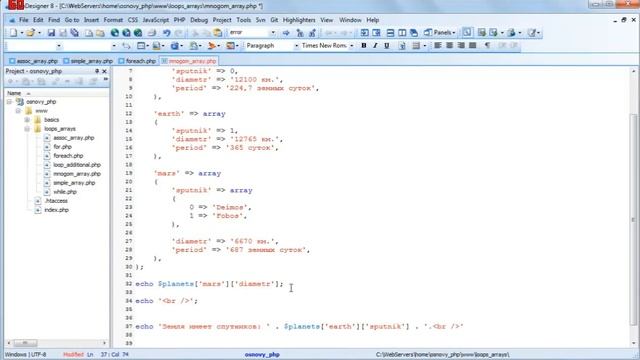
Task: Collapse the loops_arrays folder node
Action: (27, 129)
